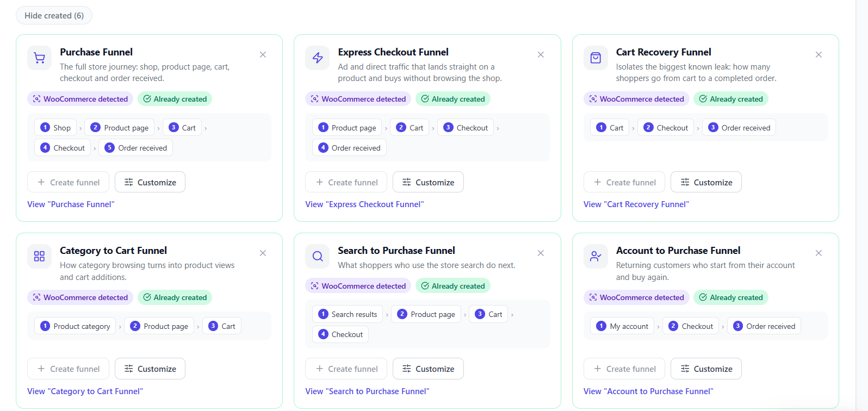
Task: Click Create funnel under Cart Recovery Funnel
Action: 624,182
